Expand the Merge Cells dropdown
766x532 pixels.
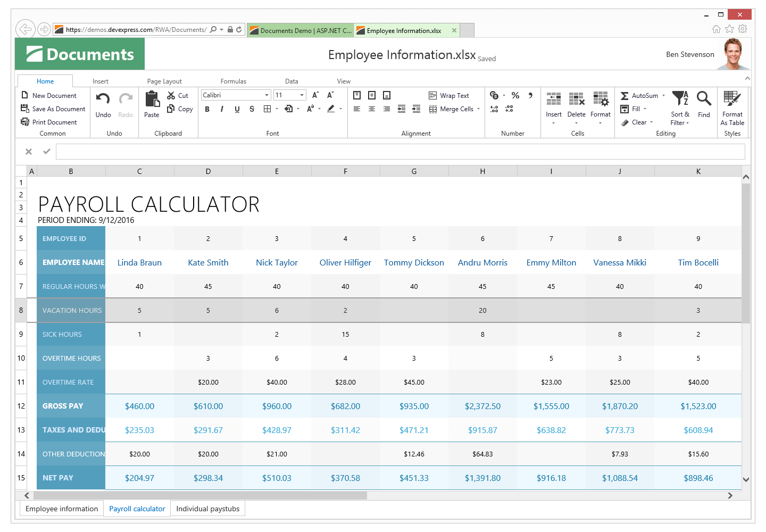click(478, 109)
